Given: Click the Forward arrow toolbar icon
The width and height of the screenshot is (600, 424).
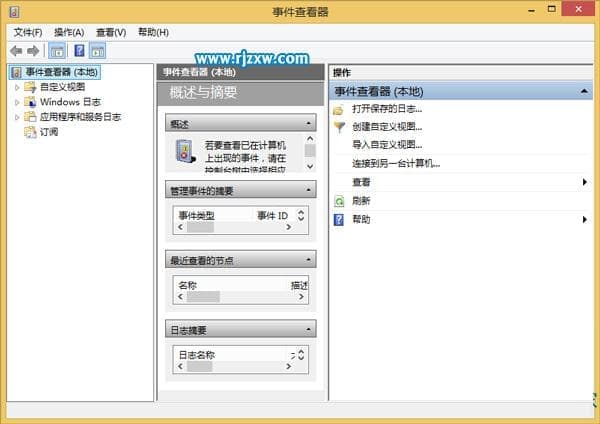Looking at the screenshot, I should (33, 51).
